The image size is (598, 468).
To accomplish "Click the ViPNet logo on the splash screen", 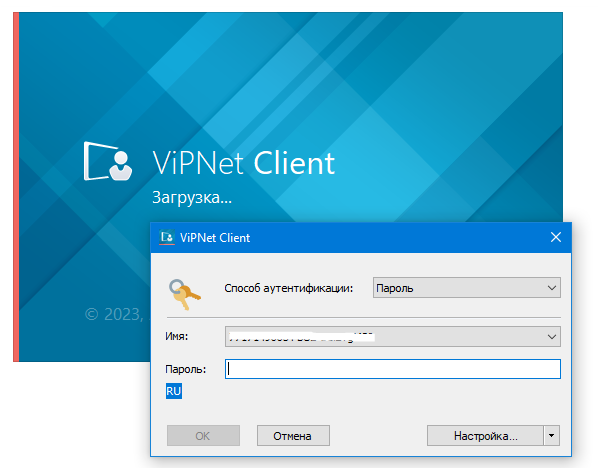I will (108, 161).
